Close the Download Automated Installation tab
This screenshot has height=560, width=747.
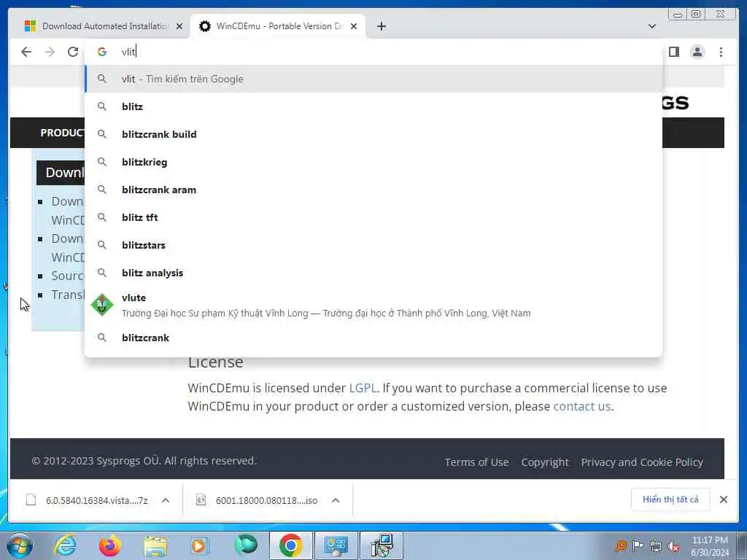click(x=179, y=26)
